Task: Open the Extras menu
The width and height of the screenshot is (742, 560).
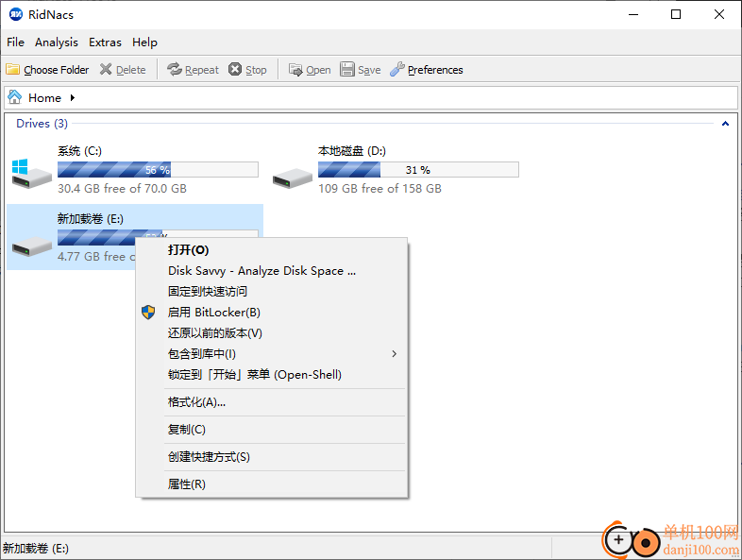Action: point(105,42)
